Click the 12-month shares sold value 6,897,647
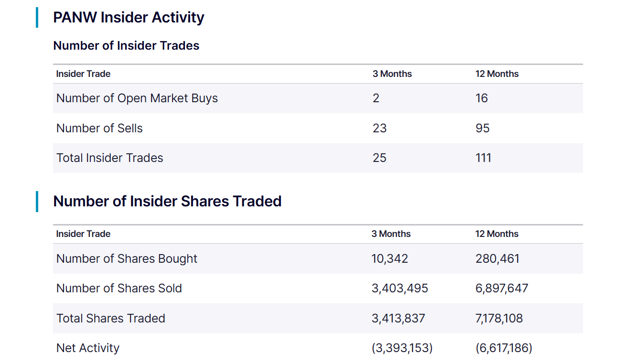The image size is (637, 364). tap(502, 289)
